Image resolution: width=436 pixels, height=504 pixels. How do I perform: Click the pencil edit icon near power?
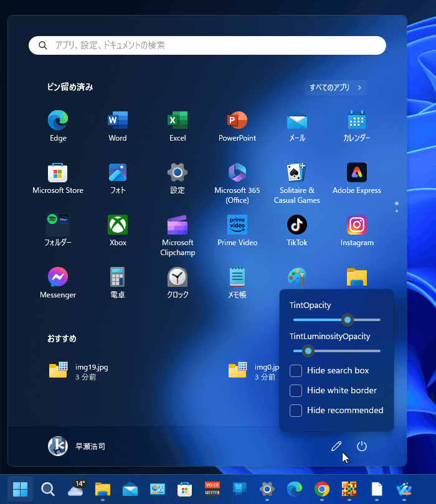click(336, 446)
